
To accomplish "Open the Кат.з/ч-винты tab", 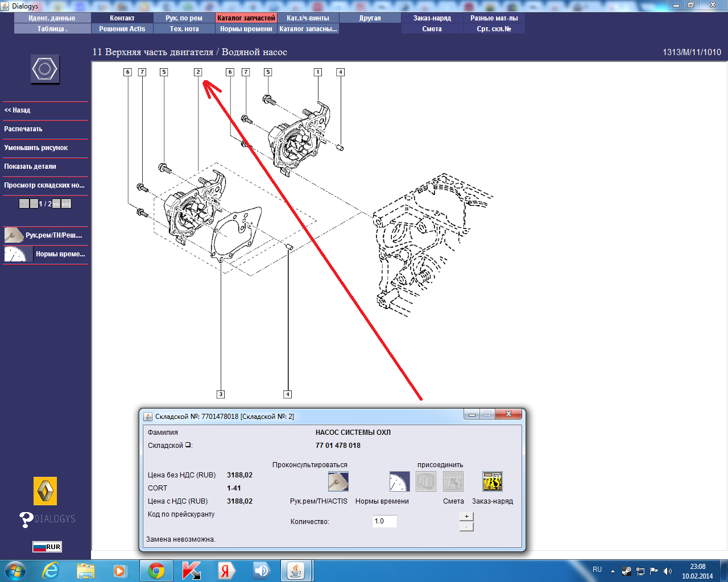I will [308, 18].
